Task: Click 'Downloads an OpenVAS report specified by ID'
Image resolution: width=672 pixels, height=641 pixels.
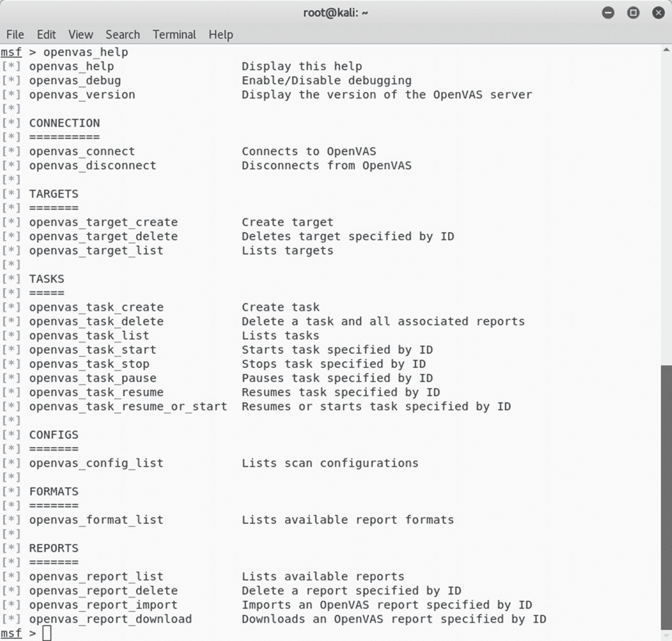Action: tap(394, 619)
